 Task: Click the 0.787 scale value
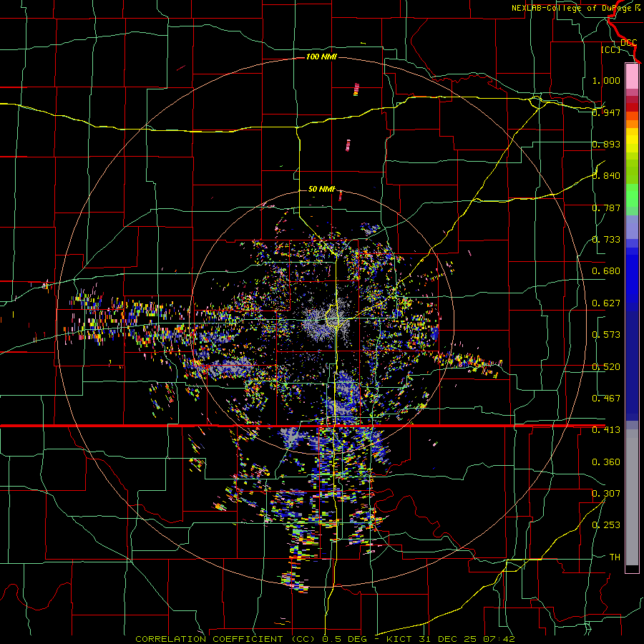tap(606, 208)
